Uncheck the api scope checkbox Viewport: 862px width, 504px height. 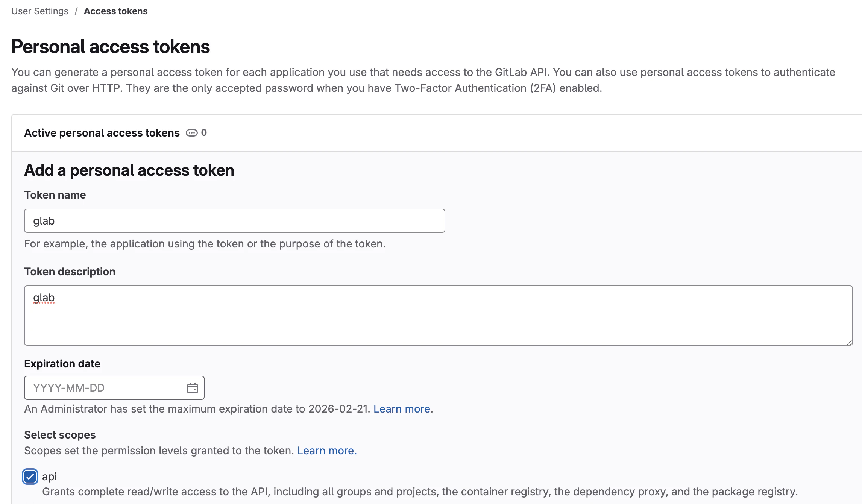pyautogui.click(x=30, y=477)
